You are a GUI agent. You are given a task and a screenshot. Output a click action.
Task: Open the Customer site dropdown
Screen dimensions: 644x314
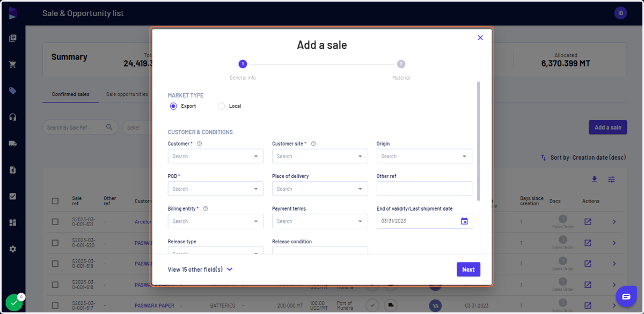(320, 156)
